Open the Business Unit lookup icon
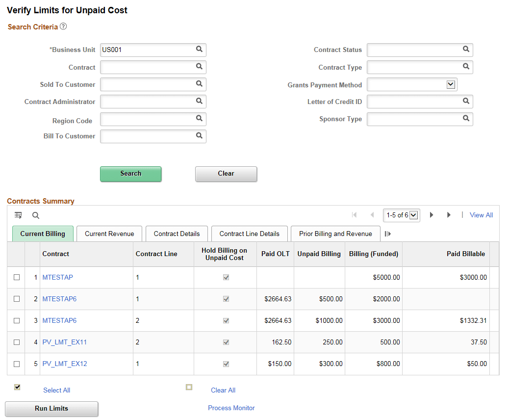This screenshot has height=420, width=508. click(199, 50)
